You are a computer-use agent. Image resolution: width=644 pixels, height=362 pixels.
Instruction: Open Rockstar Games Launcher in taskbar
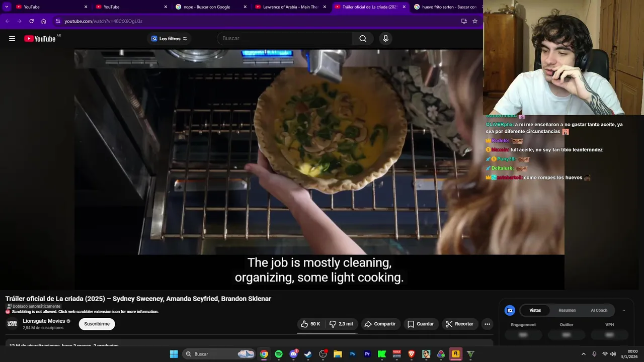click(x=456, y=354)
